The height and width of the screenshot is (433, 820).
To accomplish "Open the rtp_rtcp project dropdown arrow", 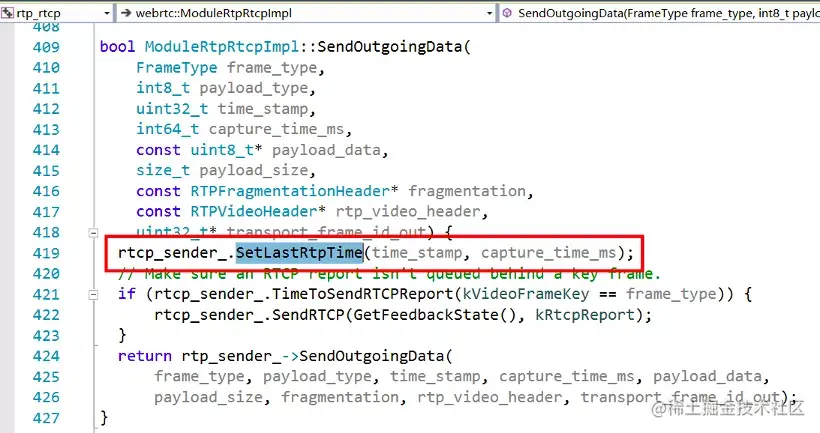I will tap(107, 13).
